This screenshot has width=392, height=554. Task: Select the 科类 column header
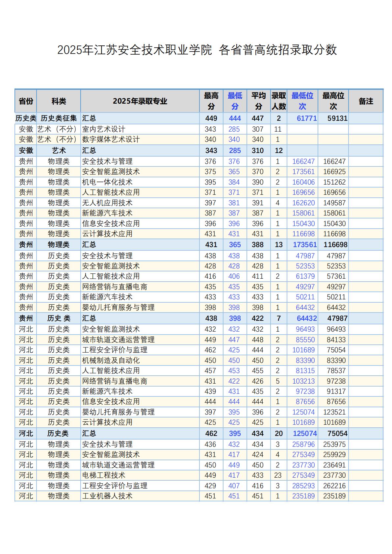[59, 101]
